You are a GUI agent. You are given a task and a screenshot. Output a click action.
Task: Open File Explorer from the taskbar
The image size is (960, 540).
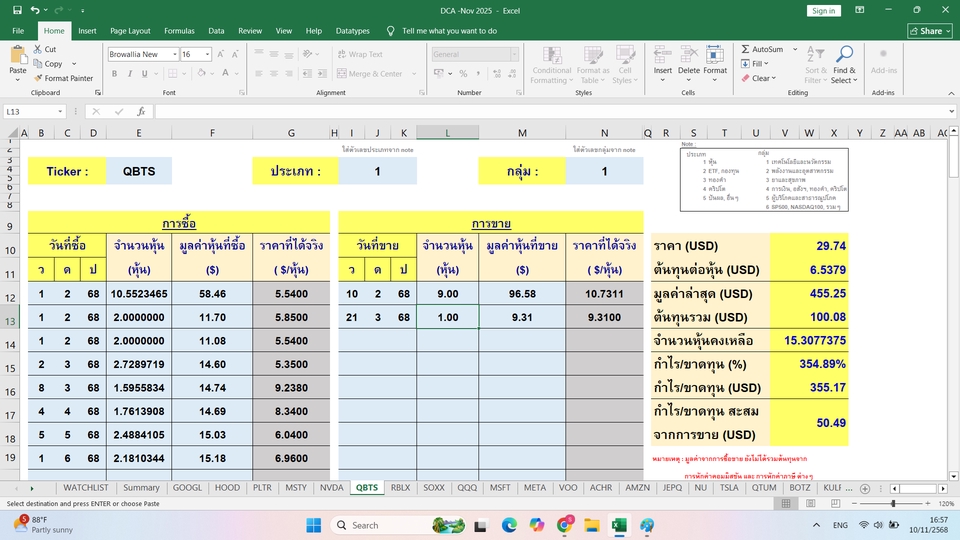tap(592, 525)
